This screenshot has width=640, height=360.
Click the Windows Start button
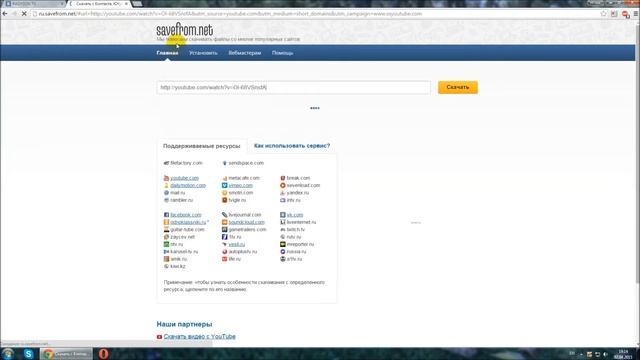(x=8, y=353)
